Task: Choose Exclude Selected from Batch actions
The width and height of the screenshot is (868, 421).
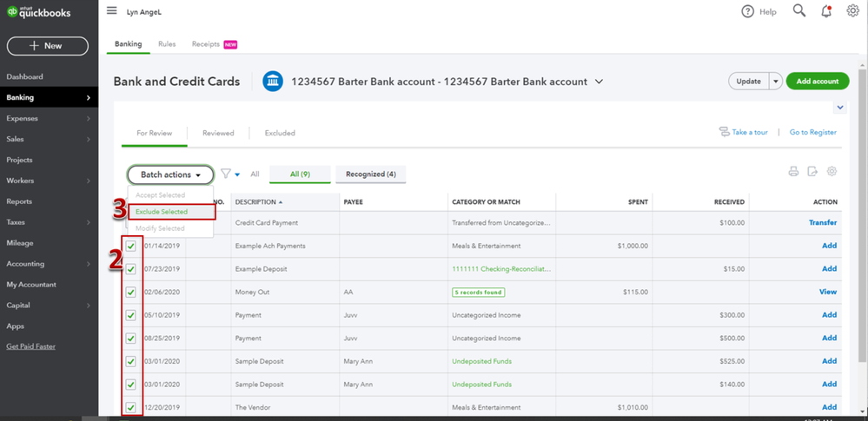Action: click(x=170, y=212)
